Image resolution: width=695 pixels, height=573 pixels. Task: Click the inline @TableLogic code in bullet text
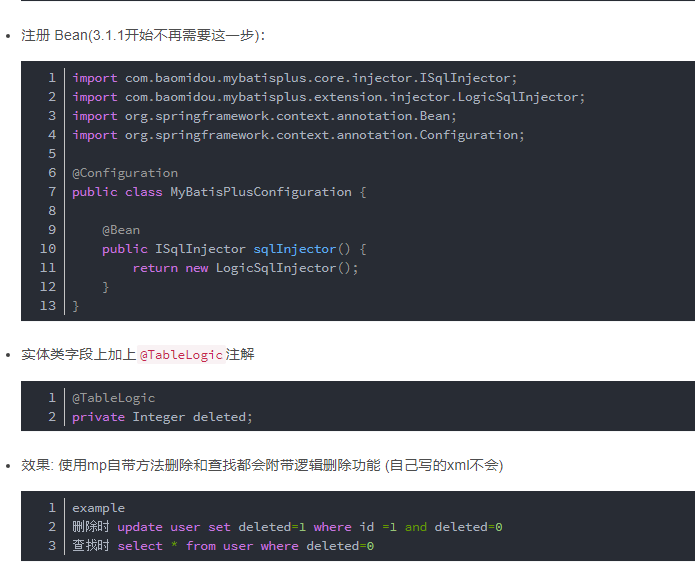181,355
